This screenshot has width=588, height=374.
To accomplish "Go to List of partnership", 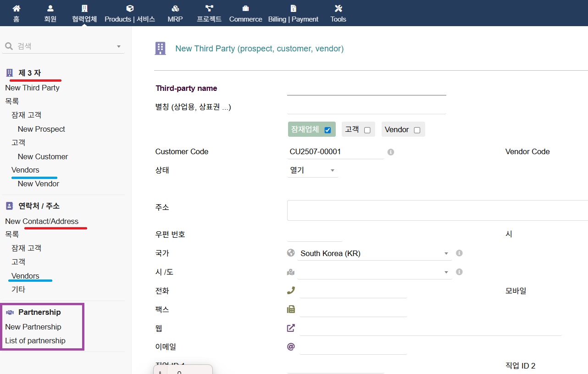I will coord(35,341).
